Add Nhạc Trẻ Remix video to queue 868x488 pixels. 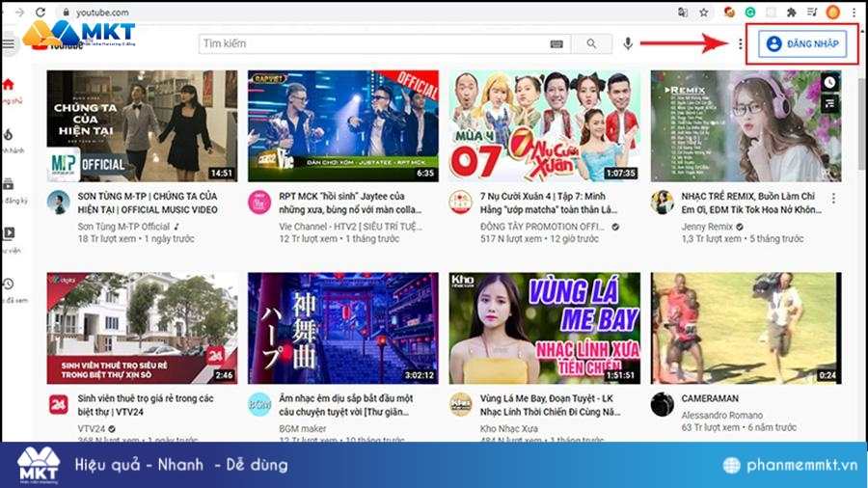click(x=829, y=103)
